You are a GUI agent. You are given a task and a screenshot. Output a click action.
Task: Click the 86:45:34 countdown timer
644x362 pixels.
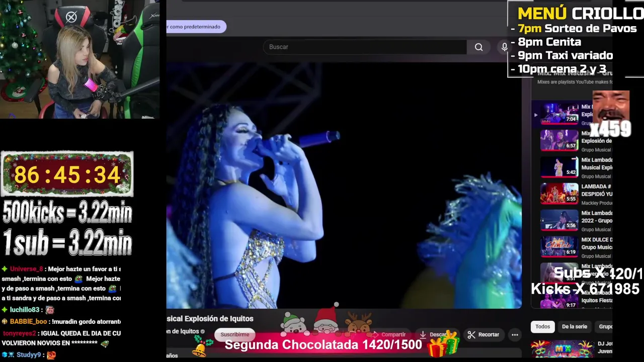(x=67, y=174)
